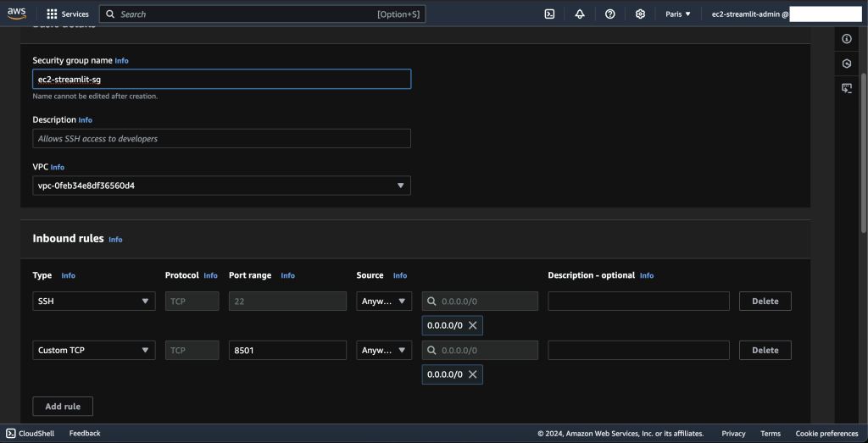Open the Source dropdown for the SSH rule
Viewport: 868px width, 443px height.
click(x=384, y=302)
